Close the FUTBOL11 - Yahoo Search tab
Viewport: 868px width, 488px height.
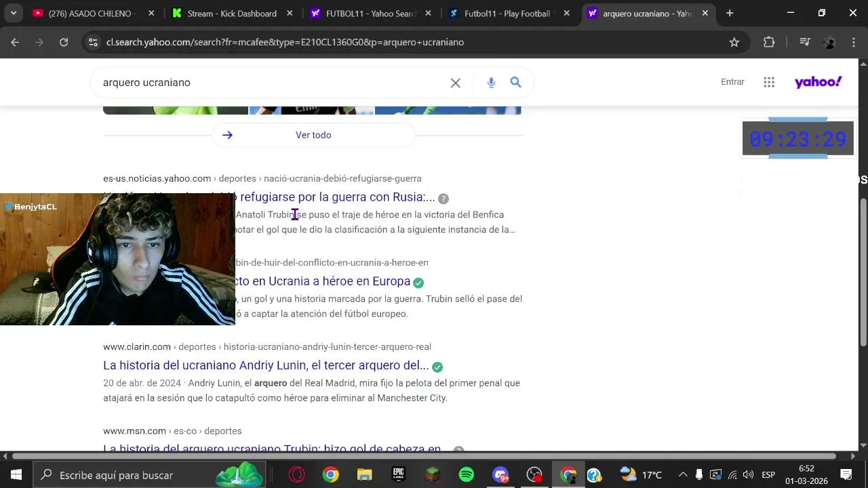(428, 13)
